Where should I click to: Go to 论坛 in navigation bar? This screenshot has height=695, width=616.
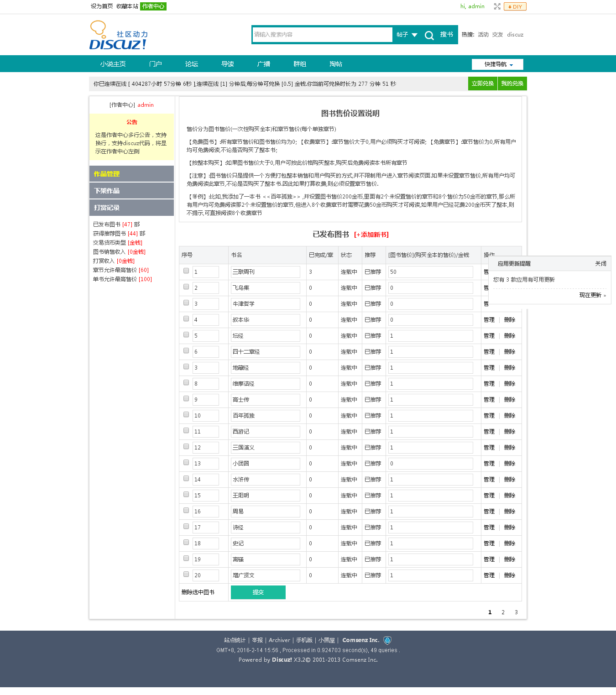[x=192, y=64]
